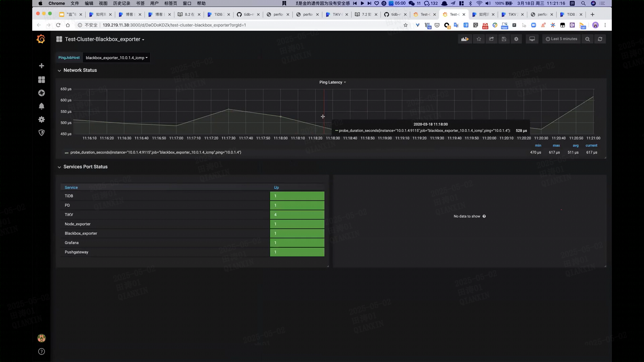Open dashboard settings gear in toolbar
This screenshot has height=362, width=644.
coord(516,39)
